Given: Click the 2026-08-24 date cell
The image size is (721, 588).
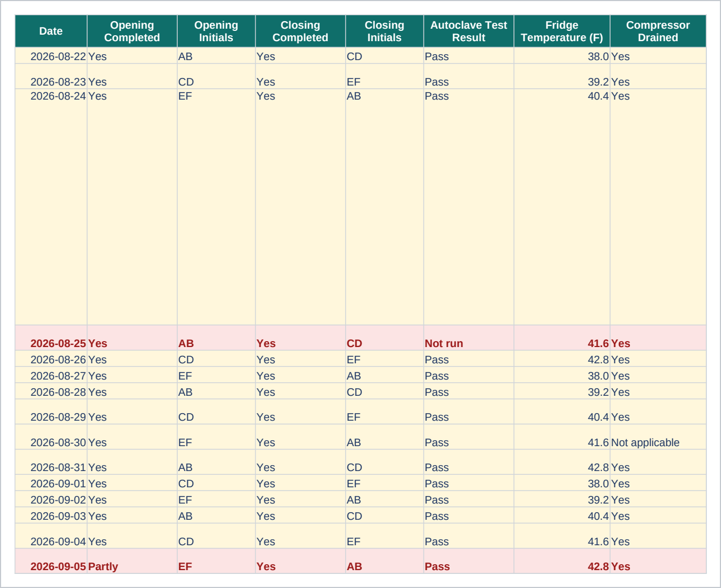Looking at the screenshot, I should pos(51,207).
